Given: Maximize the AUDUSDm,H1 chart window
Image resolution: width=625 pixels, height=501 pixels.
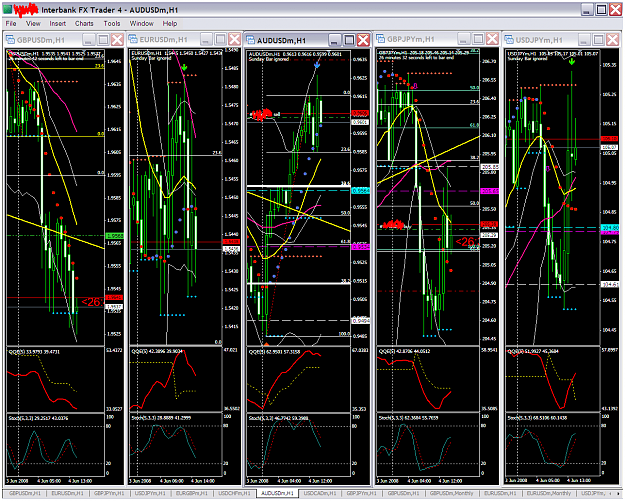Looking at the screenshot, I should 349,40.
